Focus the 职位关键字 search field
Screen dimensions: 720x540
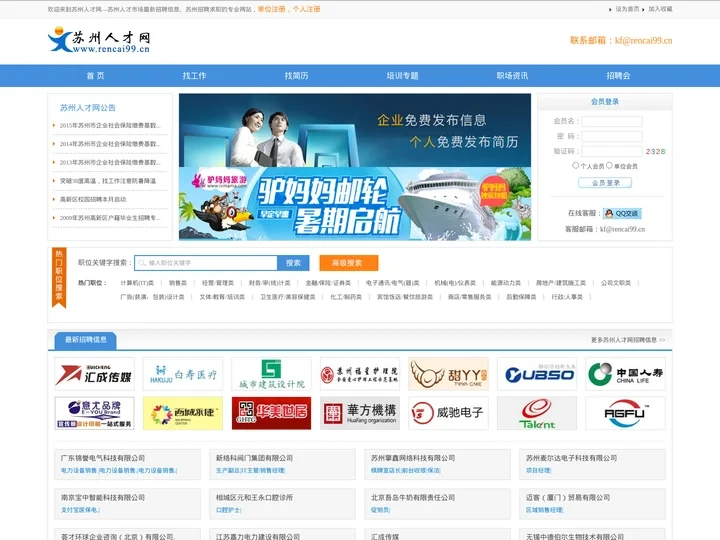(206, 263)
